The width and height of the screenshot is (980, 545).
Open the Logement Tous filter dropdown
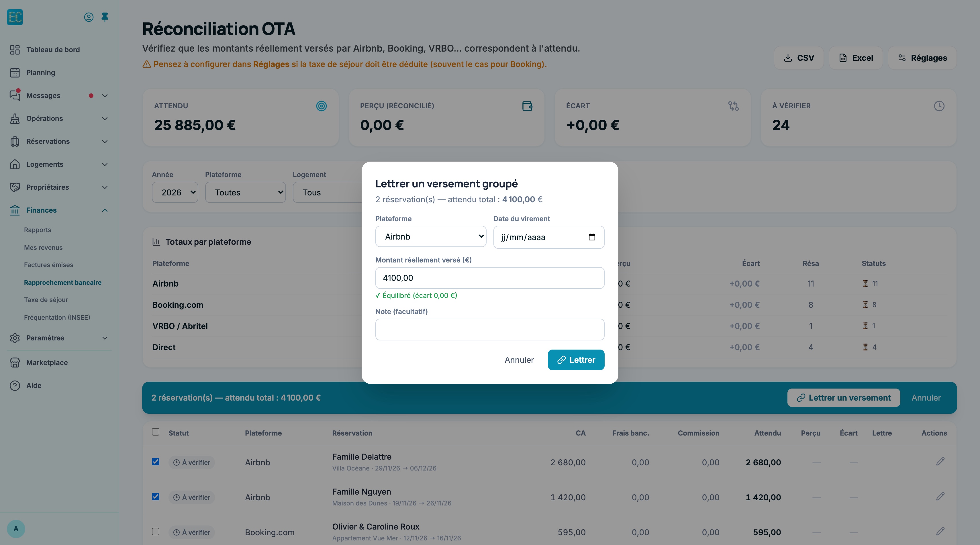(x=327, y=193)
